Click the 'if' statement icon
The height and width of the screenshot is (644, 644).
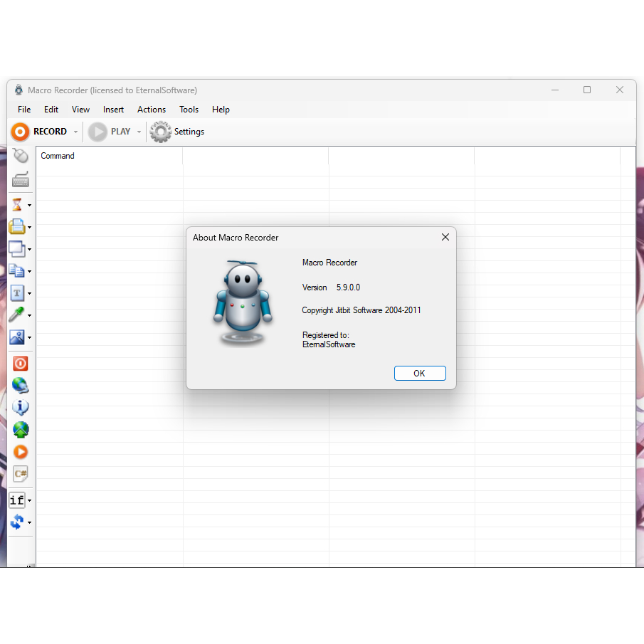click(x=17, y=500)
